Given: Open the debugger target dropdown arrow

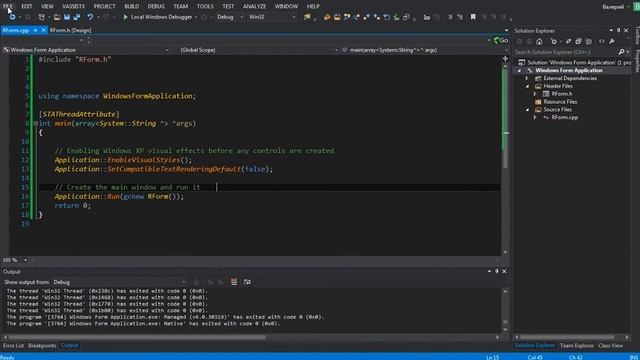Looking at the screenshot, I should [196, 17].
